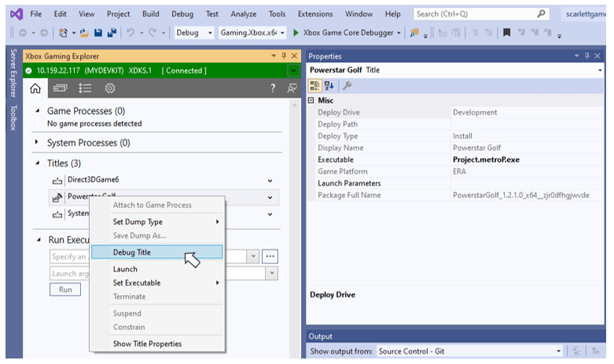
Task: Click the feedback icon in Xbox Gaming Explorer
Action: [292, 89]
